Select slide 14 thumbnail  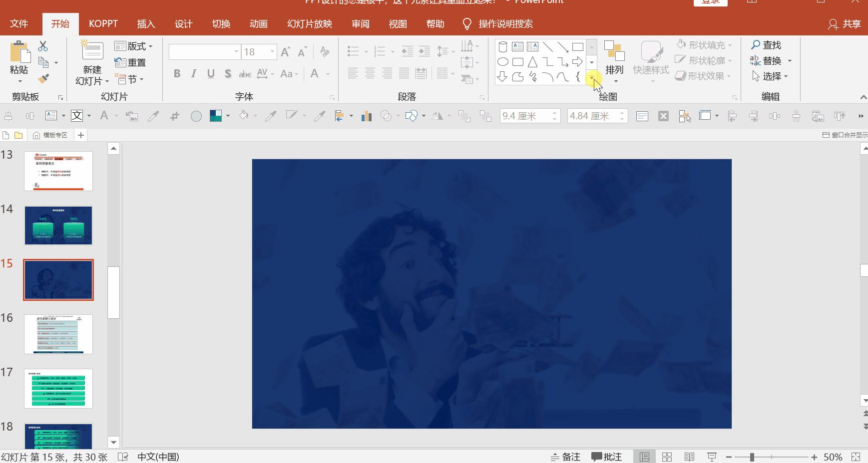(x=58, y=226)
